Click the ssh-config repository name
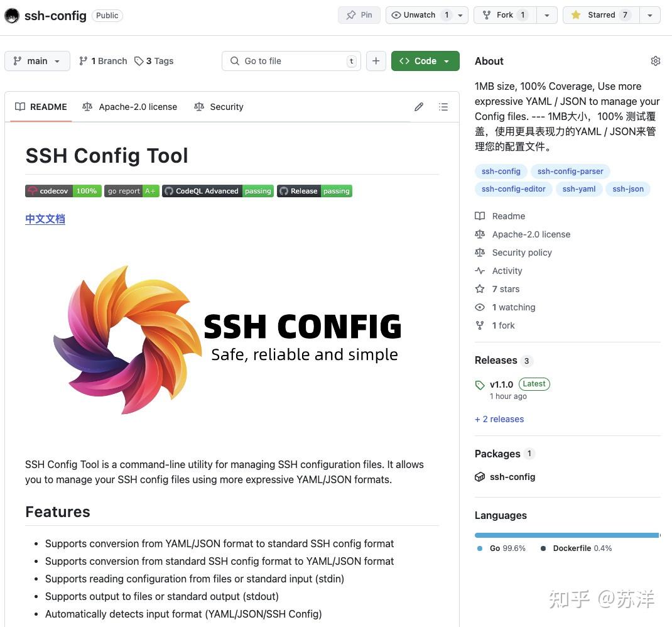This screenshot has height=627, width=672. tap(55, 16)
